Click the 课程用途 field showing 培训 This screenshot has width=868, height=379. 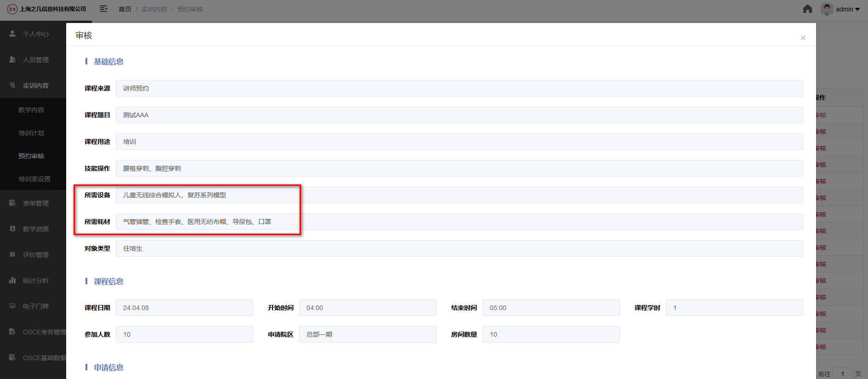click(459, 142)
